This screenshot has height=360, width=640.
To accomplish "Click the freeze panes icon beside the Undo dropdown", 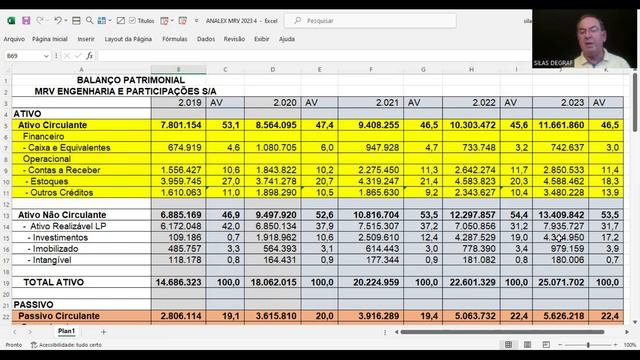I will (76, 20).
